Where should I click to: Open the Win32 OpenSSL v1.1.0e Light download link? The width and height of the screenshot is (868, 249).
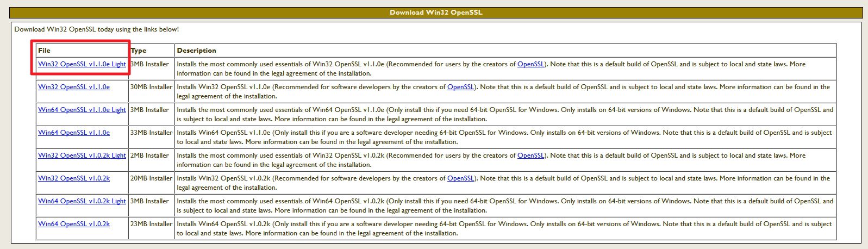point(82,64)
